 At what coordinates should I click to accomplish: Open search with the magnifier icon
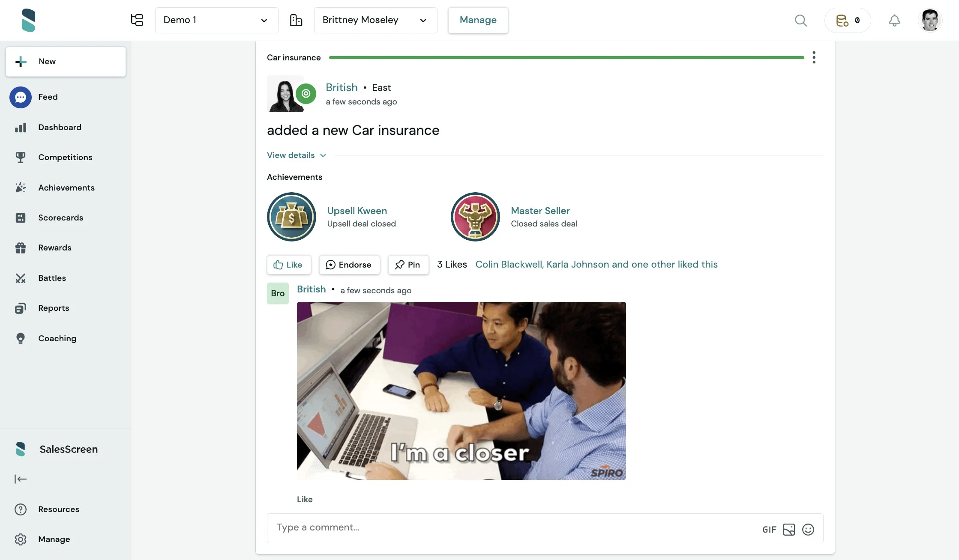coord(800,20)
